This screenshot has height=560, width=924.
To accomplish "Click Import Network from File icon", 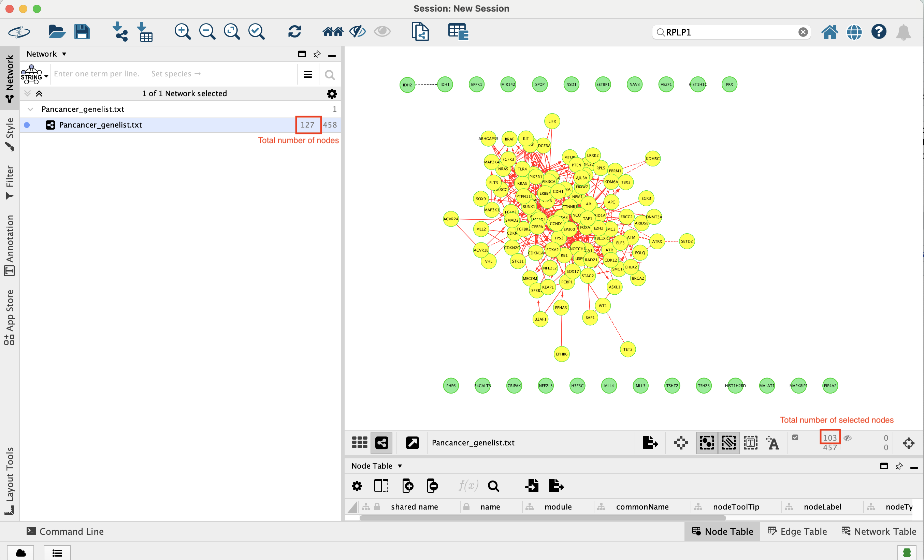I will [x=120, y=32].
